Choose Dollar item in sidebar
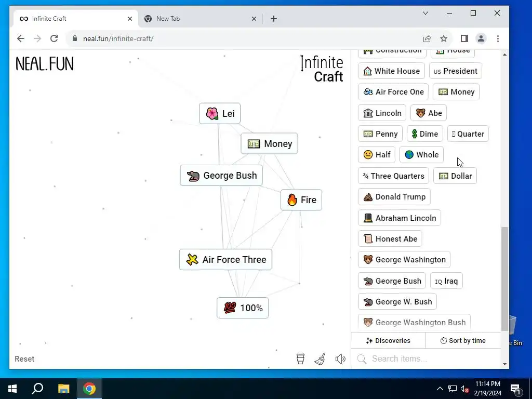This screenshot has height=399, width=532. pyautogui.click(x=455, y=176)
